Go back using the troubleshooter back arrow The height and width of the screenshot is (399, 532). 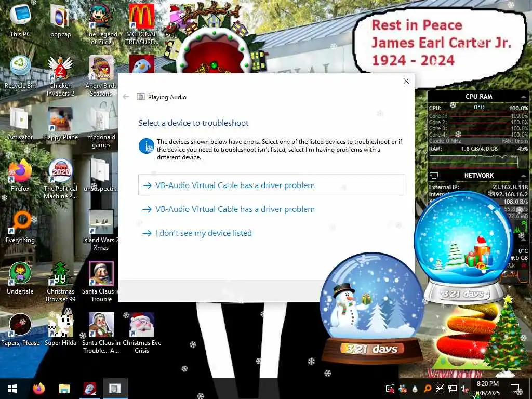(126, 97)
